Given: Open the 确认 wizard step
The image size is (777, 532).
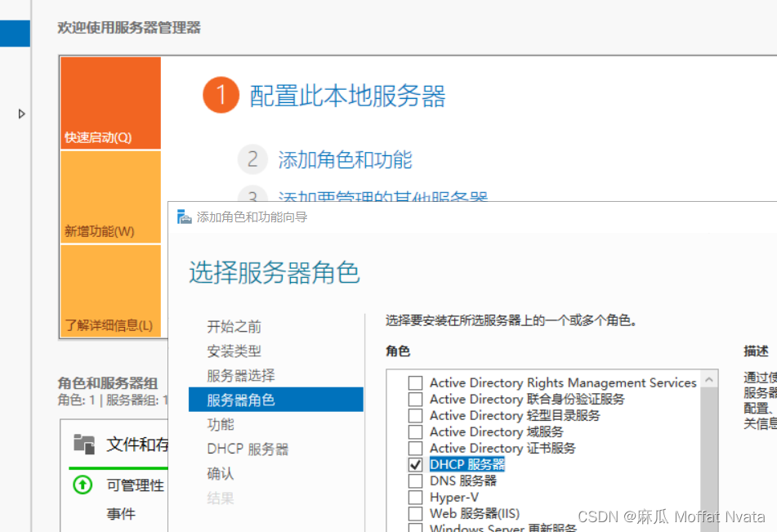Looking at the screenshot, I should pos(221,473).
